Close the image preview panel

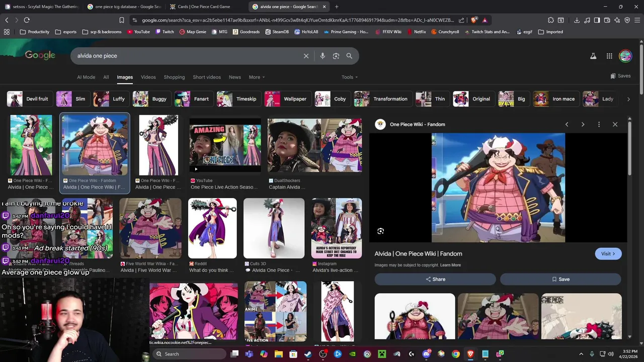pyautogui.click(x=615, y=124)
